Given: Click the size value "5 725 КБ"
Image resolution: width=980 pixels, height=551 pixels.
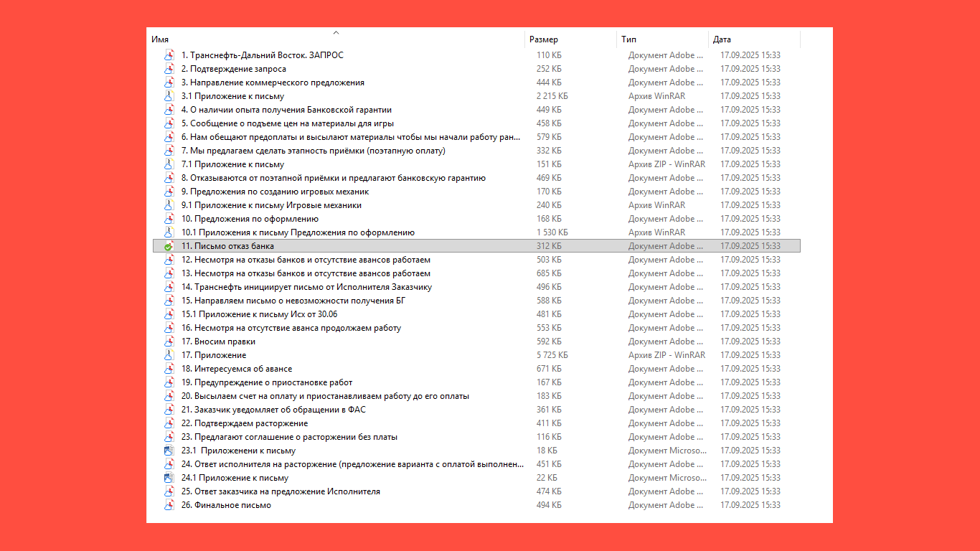Looking at the screenshot, I should pos(552,355).
